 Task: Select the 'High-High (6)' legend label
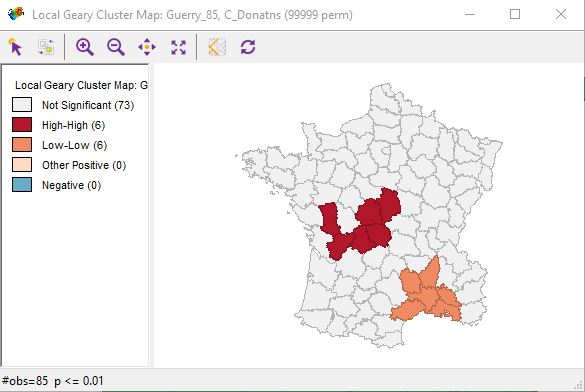(73, 125)
